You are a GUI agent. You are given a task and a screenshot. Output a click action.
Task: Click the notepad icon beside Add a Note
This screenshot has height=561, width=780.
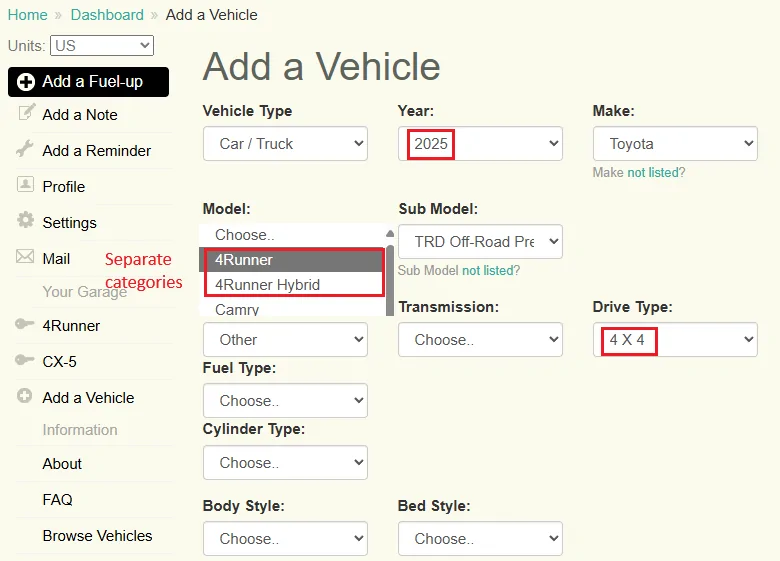tap(26, 113)
